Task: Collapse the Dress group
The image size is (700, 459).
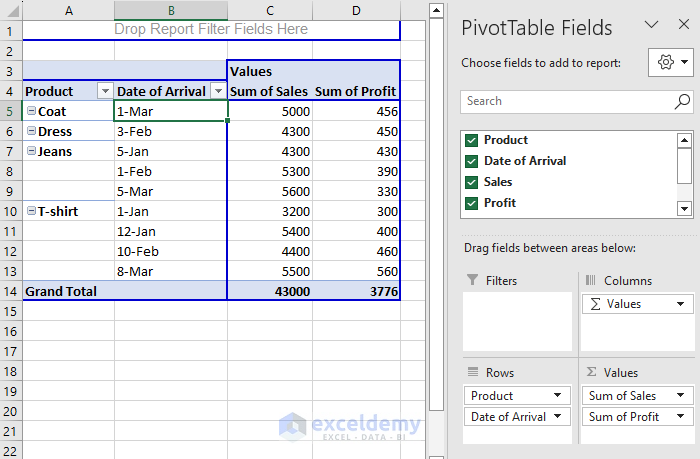Action: tap(31, 131)
